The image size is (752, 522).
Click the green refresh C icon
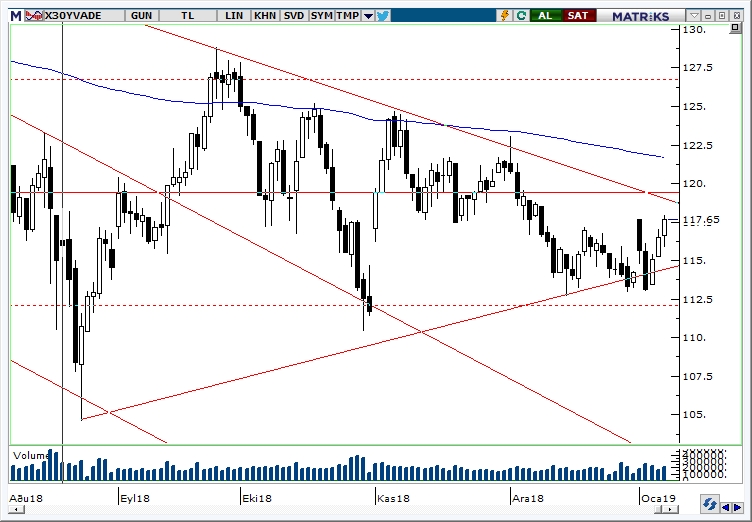521,16
